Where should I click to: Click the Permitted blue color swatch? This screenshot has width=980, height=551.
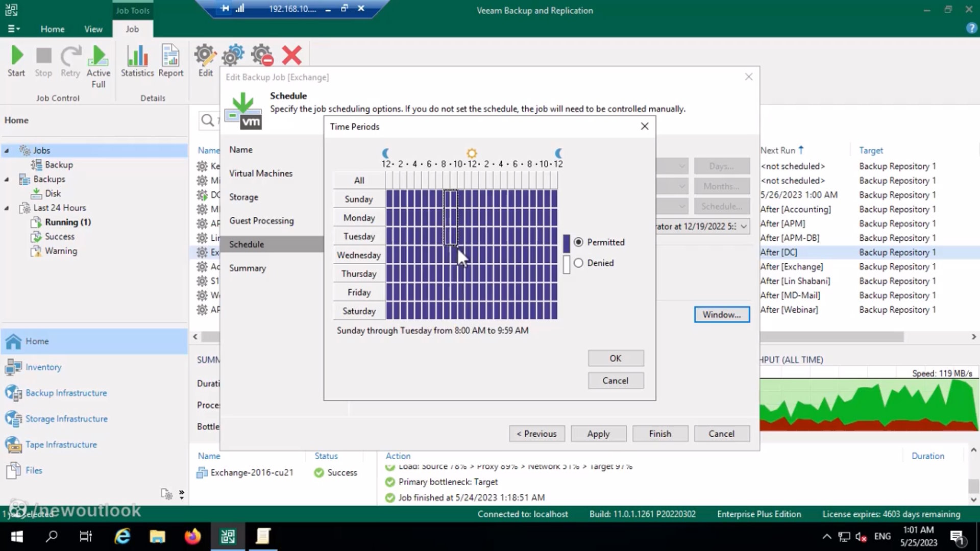[566, 243]
